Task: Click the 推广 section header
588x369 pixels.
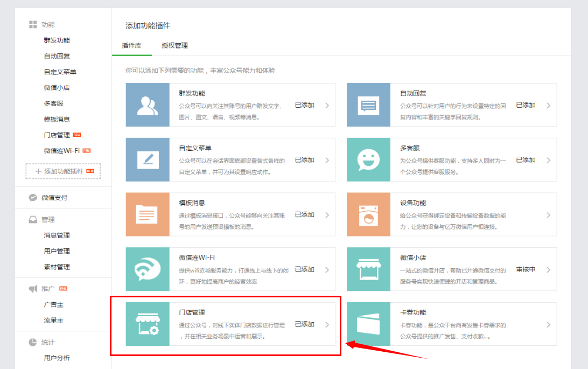Action: pos(48,288)
